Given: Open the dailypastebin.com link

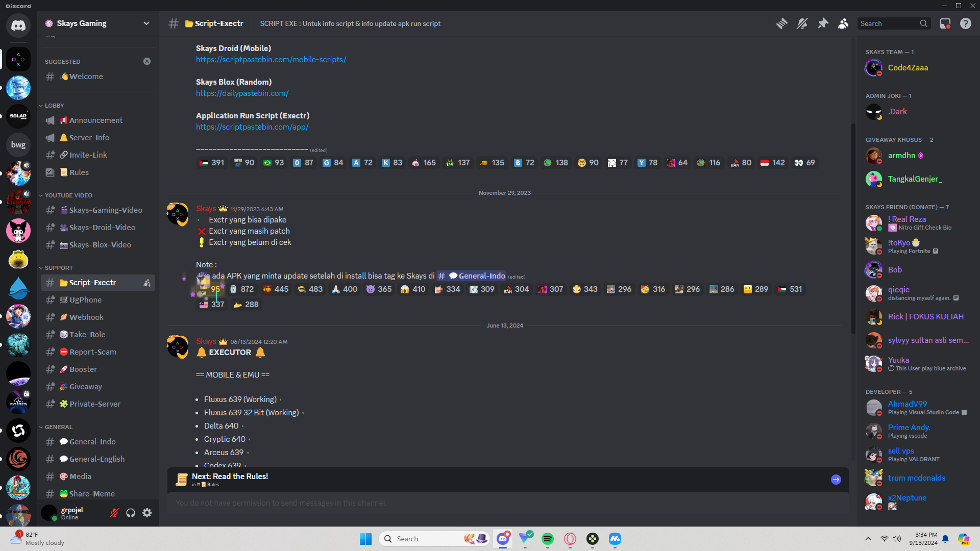Looking at the screenshot, I should 242,93.
